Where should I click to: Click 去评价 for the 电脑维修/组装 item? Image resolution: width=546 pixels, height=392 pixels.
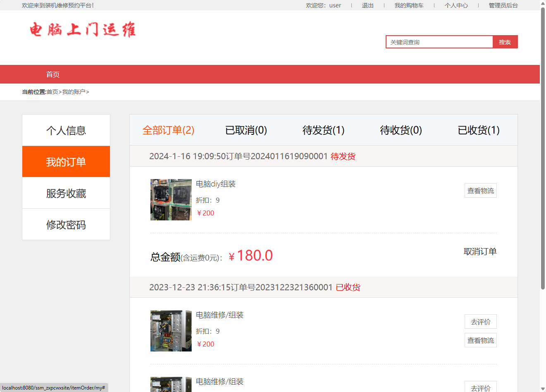click(480, 321)
